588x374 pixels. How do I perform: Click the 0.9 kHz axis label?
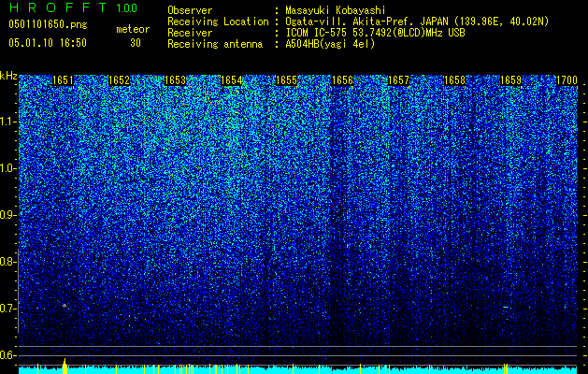(x=8, y=215)
